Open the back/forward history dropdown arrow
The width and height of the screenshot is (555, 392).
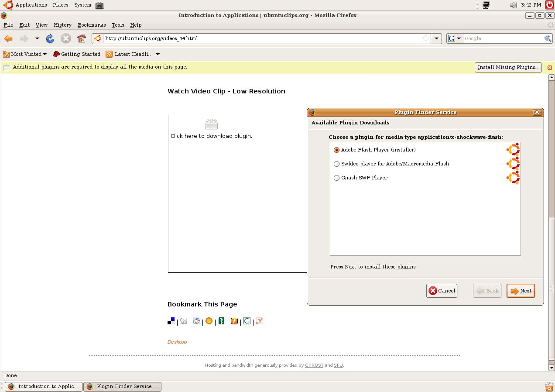coord(37,38)
